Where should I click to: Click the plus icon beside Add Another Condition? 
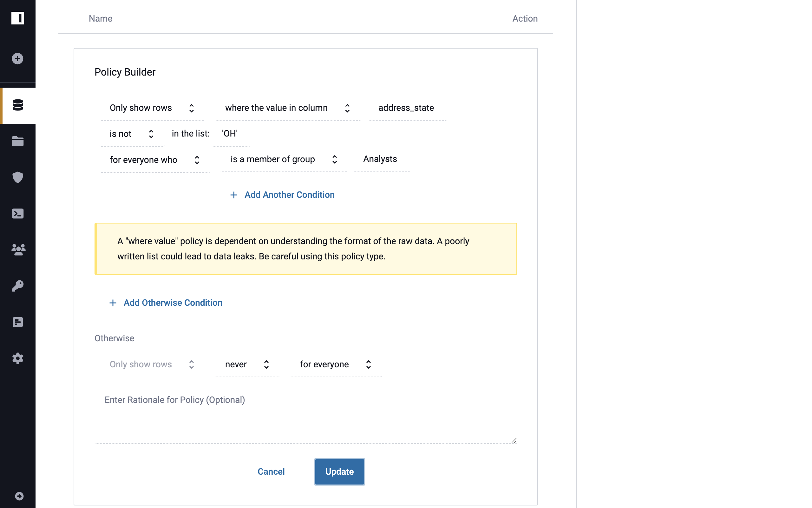coord(234,195)
